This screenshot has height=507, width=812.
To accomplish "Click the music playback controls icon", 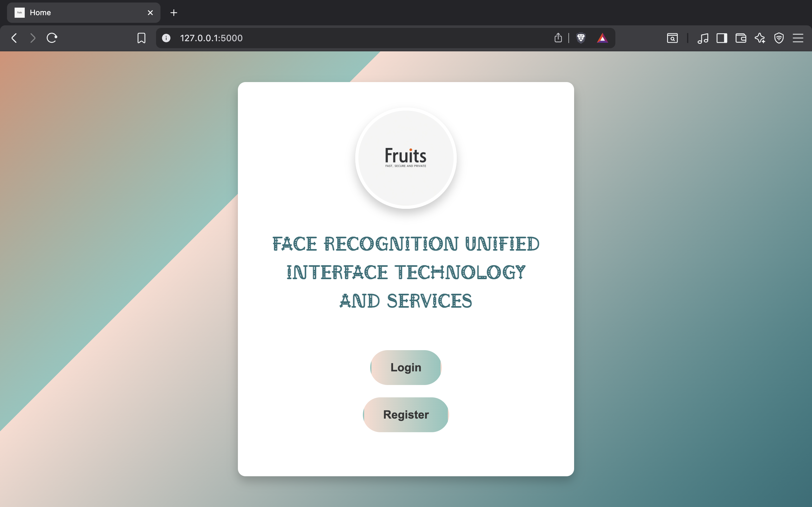I will tap(703, 38).
